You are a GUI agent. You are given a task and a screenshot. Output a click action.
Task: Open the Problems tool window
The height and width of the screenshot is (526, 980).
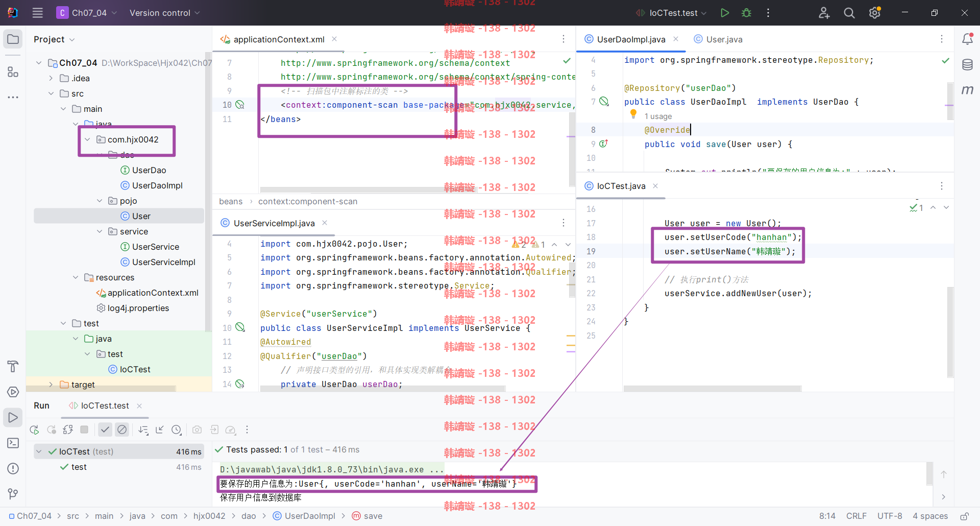[x=13, y=468]
